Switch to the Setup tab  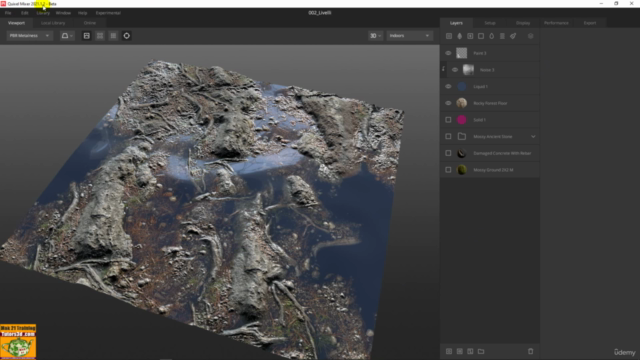coord(490,23)
